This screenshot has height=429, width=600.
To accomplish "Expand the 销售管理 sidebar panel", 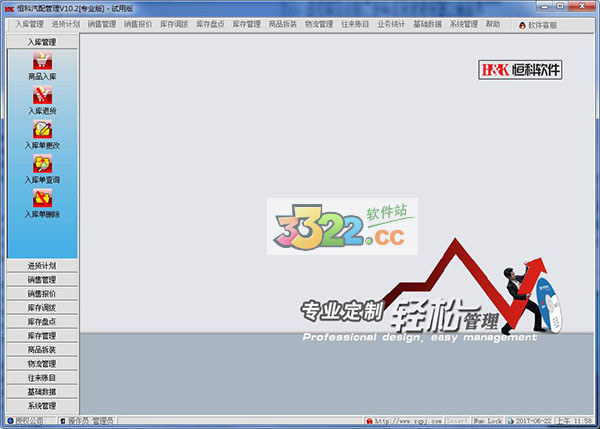I will [42, 280].
